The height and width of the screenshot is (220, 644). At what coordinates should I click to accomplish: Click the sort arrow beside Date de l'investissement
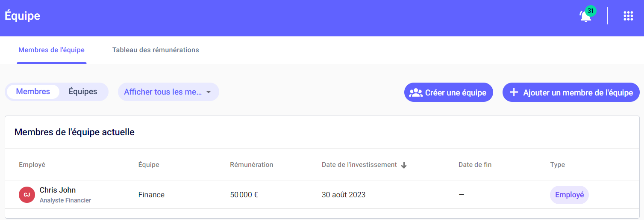point(404,165)
